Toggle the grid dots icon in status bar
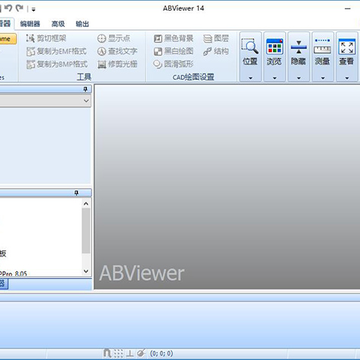 (118, 353)
